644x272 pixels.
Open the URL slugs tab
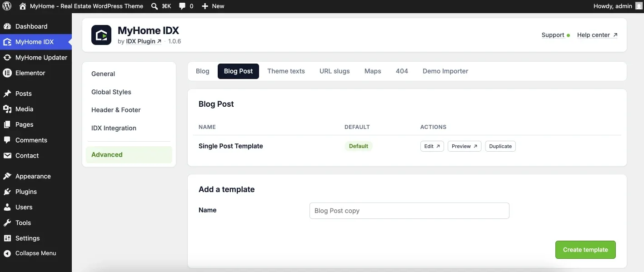[x=334, y=71]
